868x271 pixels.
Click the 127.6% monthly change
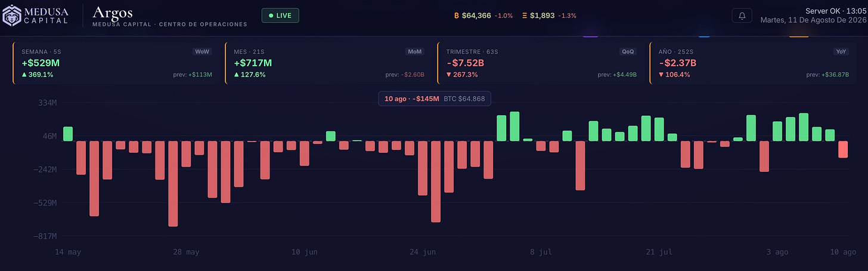click(x=250, y=75)
